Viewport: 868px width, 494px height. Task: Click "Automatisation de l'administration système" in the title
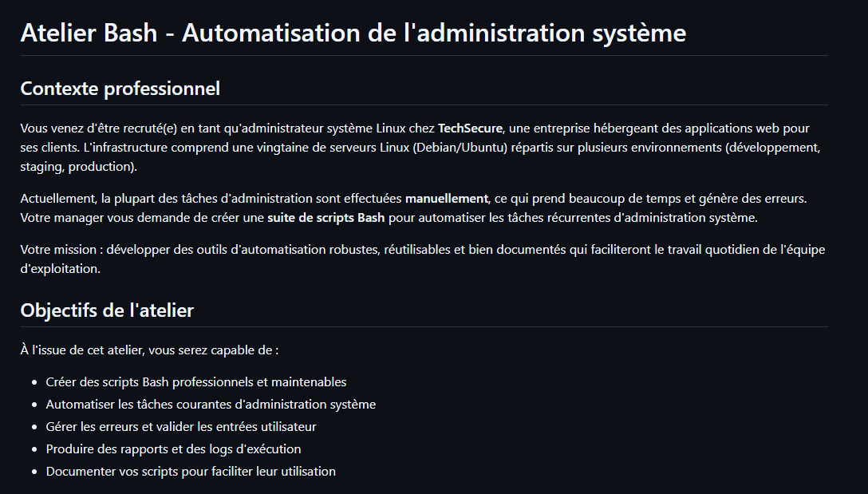click(x=434, y=34)
